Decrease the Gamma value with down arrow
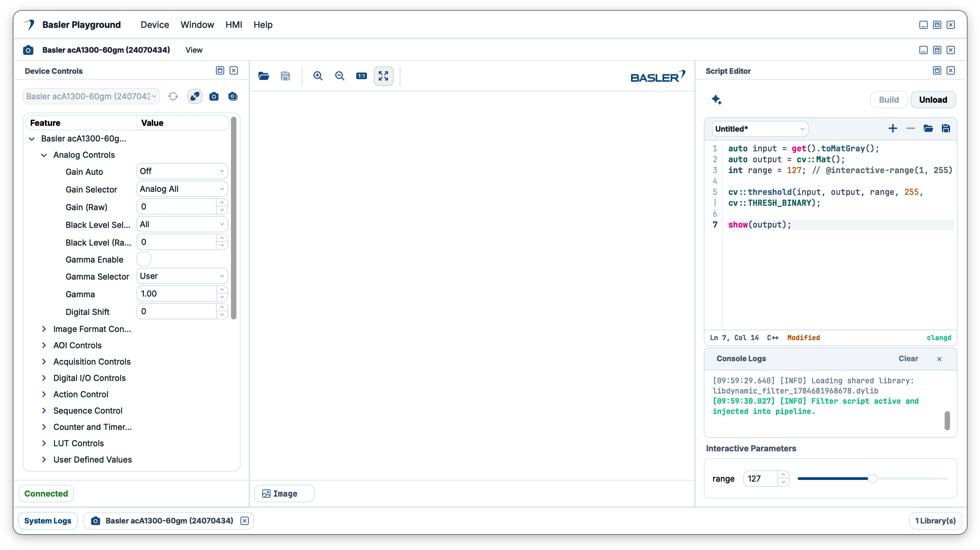 pyautogui.click(x=222, y=297)
